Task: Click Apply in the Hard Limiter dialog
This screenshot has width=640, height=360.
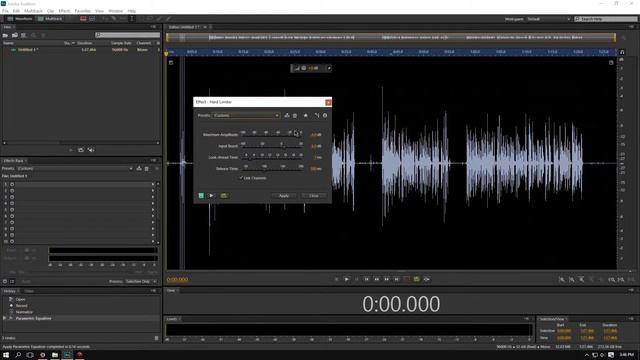Action: [284, 196]
